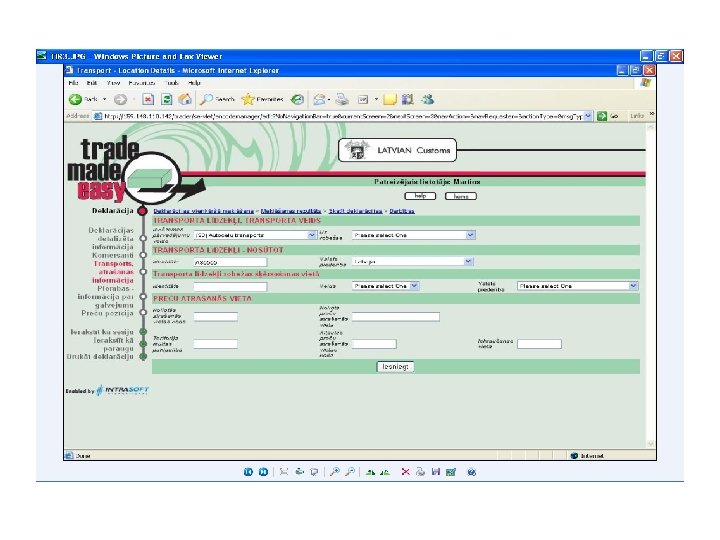The image size is (720, 540).
Task: Click the IE Print icon
Action: [342, 99]
